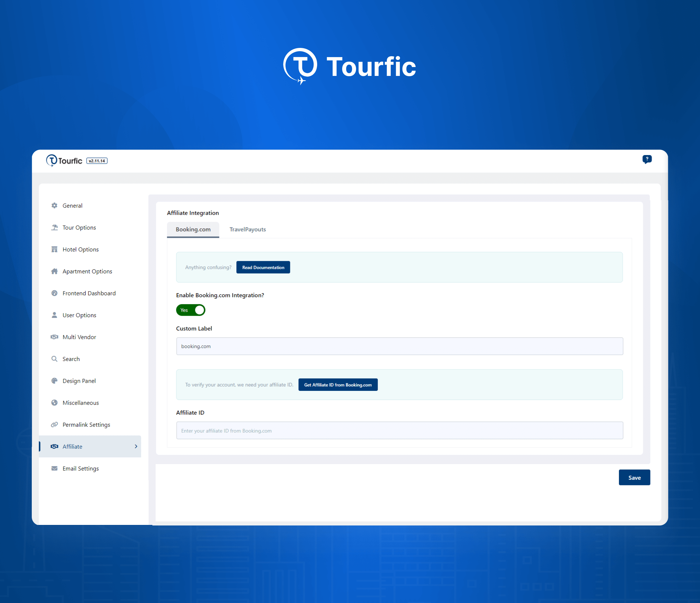Screen dimensions: 700x603
Task: Click the help question mark button
Action: click(647, 159)
